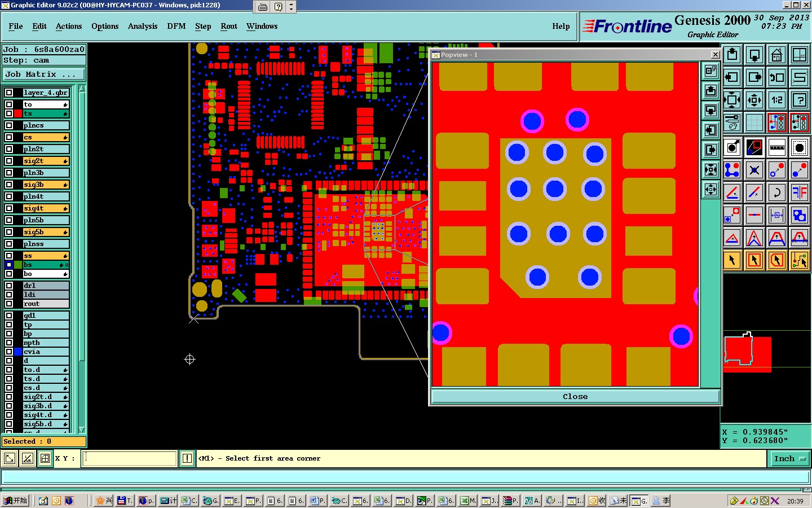812x508 pixels.
Task: Toggle display checkbox for layer drl
Action: point(9,286)
